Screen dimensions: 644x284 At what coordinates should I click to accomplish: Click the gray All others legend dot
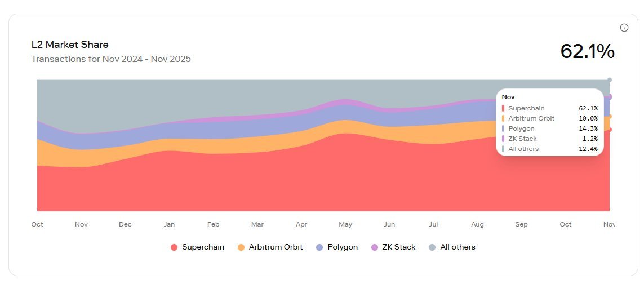[x=432, y=247]
